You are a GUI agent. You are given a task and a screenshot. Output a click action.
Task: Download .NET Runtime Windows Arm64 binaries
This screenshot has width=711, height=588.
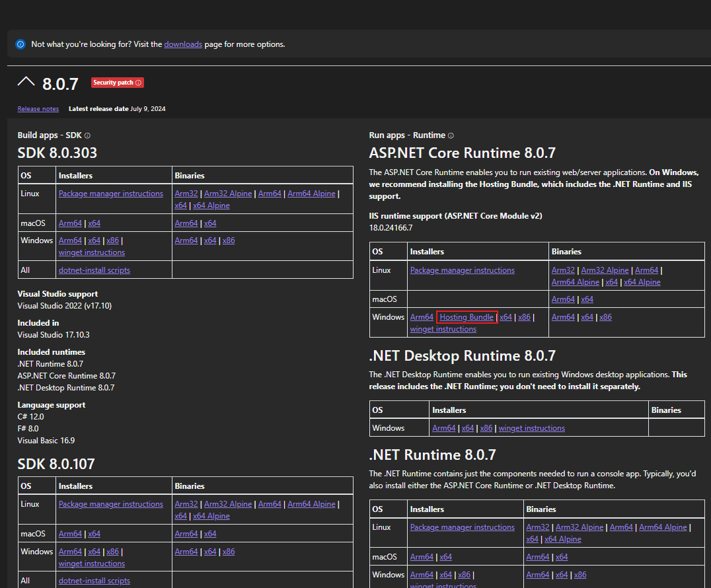tap(538, 575)
